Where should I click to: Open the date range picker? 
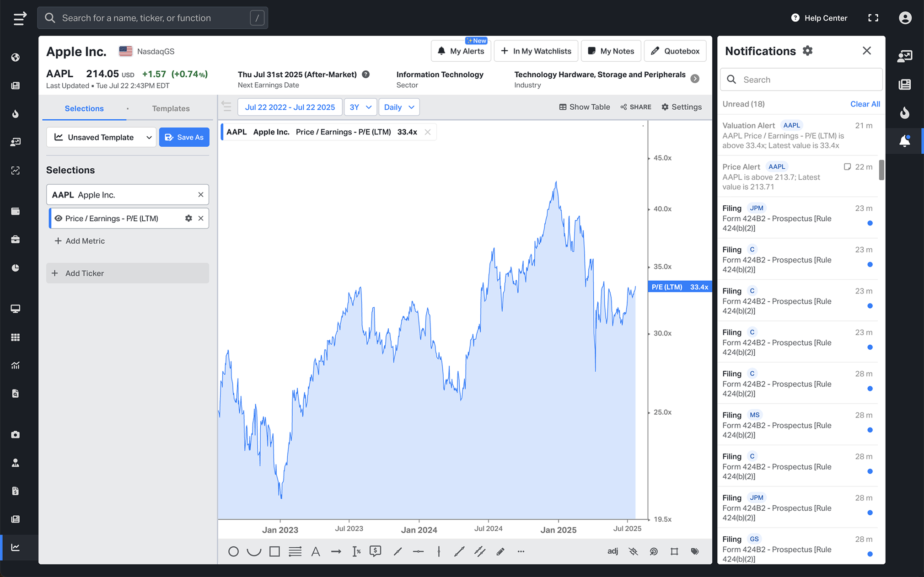(x=290, y=107)
